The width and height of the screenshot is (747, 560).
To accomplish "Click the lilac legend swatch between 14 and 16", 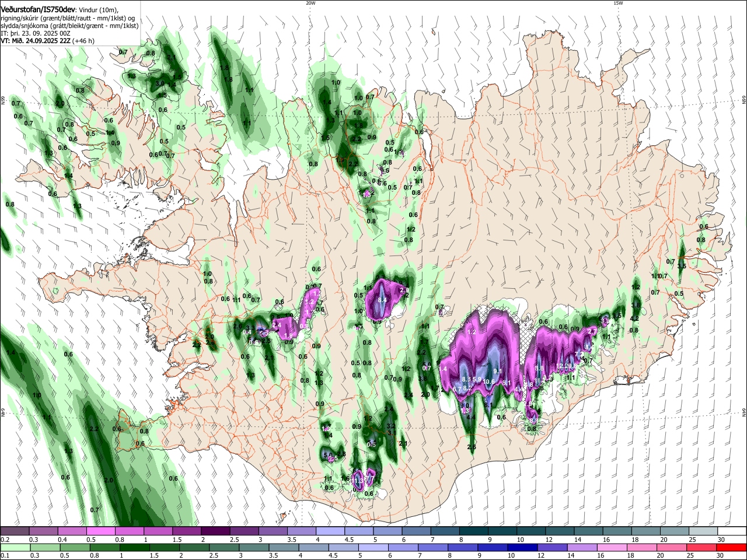I will (582, 548).
